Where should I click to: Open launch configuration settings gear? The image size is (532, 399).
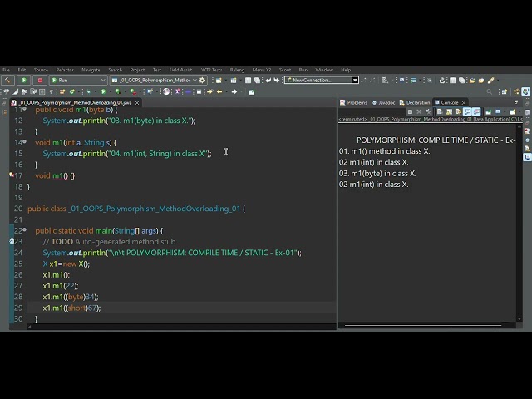coord(202,80)
